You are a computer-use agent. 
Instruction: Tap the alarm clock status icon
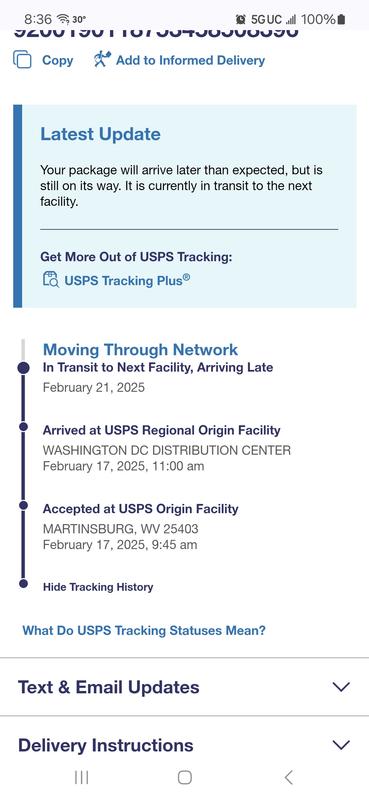tap(240, 19)
